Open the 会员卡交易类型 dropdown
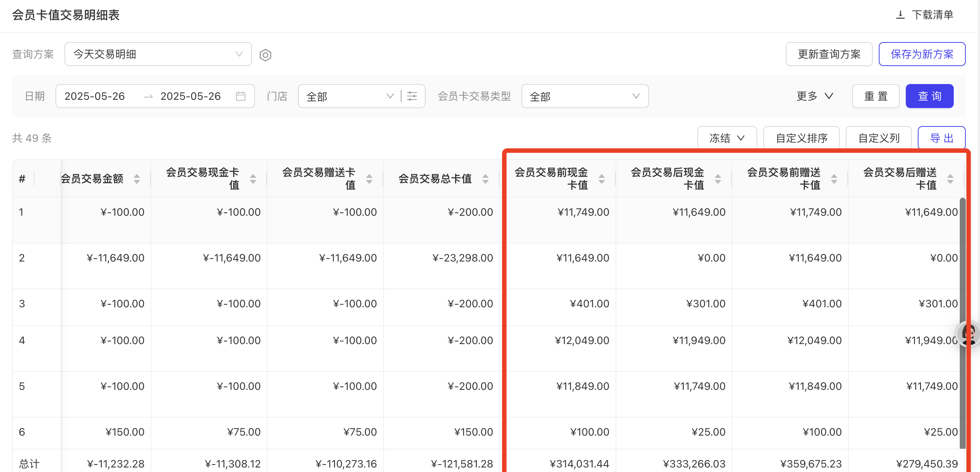The height and width of the screenshot is (472, 980). click(x=585, y=96)
